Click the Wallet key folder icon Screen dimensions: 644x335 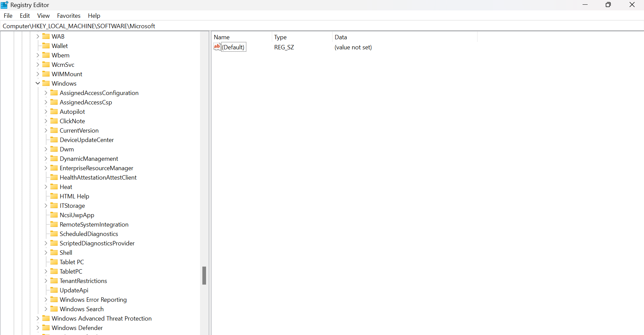(x=46, y=46)
